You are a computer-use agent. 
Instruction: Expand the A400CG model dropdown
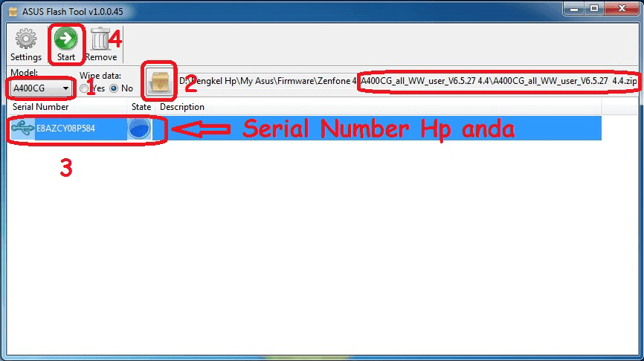point(40,88)
